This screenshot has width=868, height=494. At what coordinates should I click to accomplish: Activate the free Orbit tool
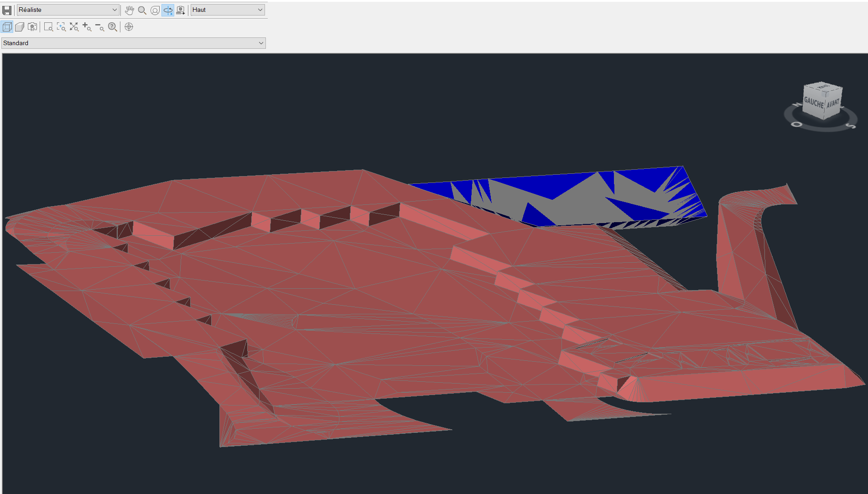pyautogui.click(x=155, y=10)
